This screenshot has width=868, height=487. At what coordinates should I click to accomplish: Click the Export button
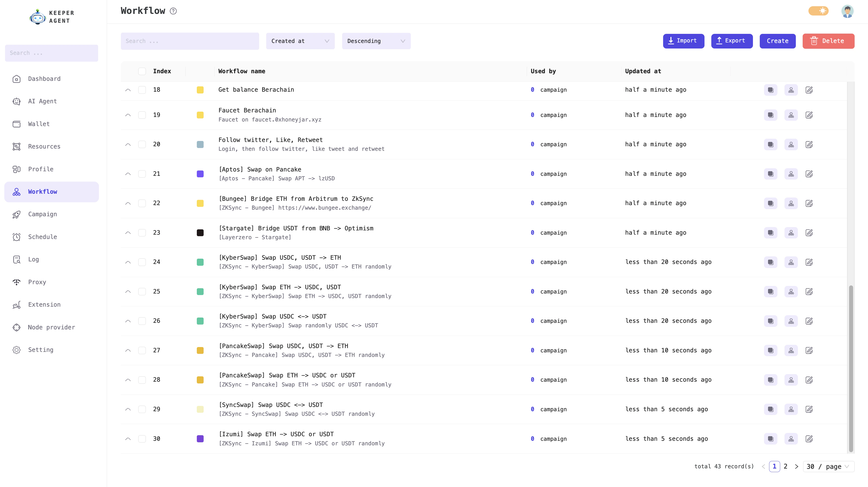pyautogui.click(x=732, y=41)
